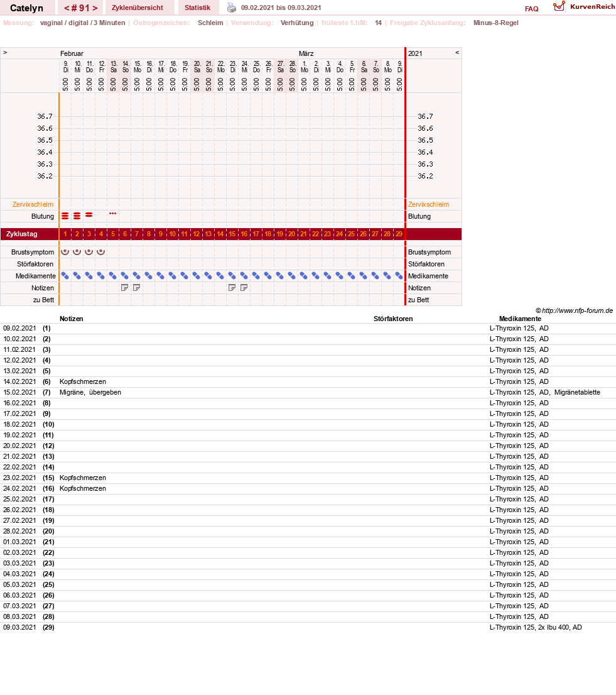The height and width of the screenshot is (695, 616).
Task: Click the Medikamente column header in table
Action: coord(520,319)
